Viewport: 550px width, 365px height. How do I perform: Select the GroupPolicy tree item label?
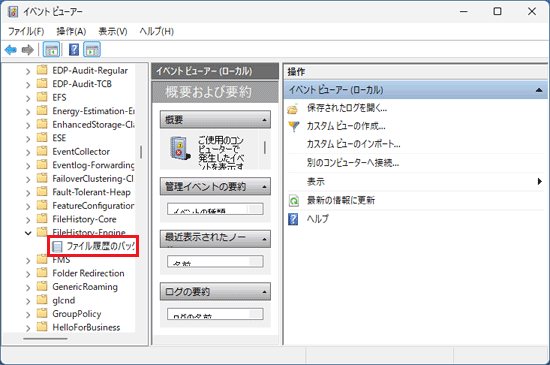tap(77, 314)
